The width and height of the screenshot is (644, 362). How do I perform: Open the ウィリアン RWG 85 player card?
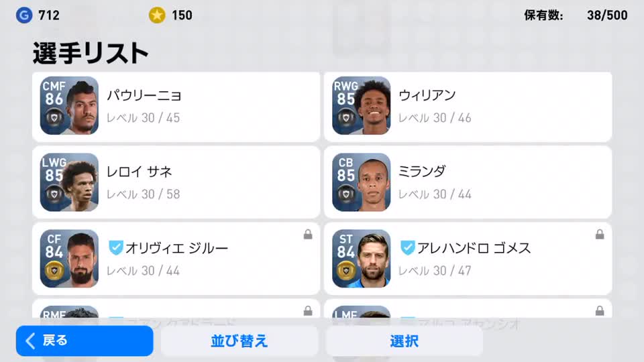[x=468, y=107]
